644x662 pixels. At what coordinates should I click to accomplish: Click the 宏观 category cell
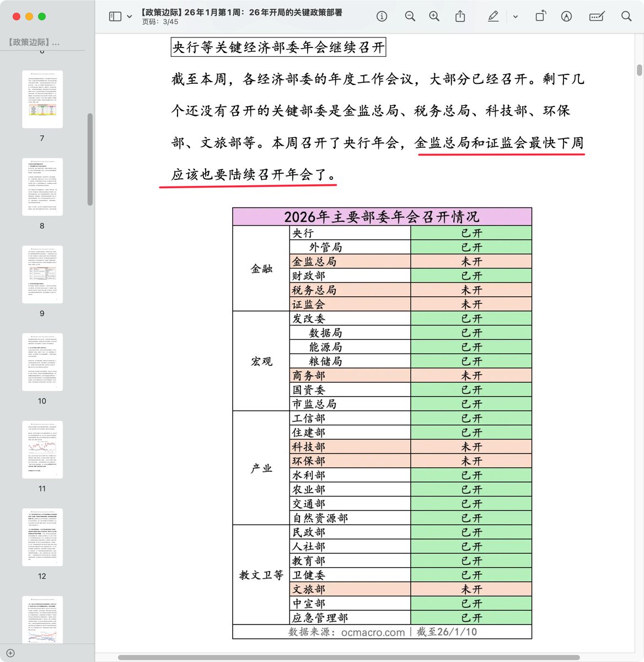point(261,361)
